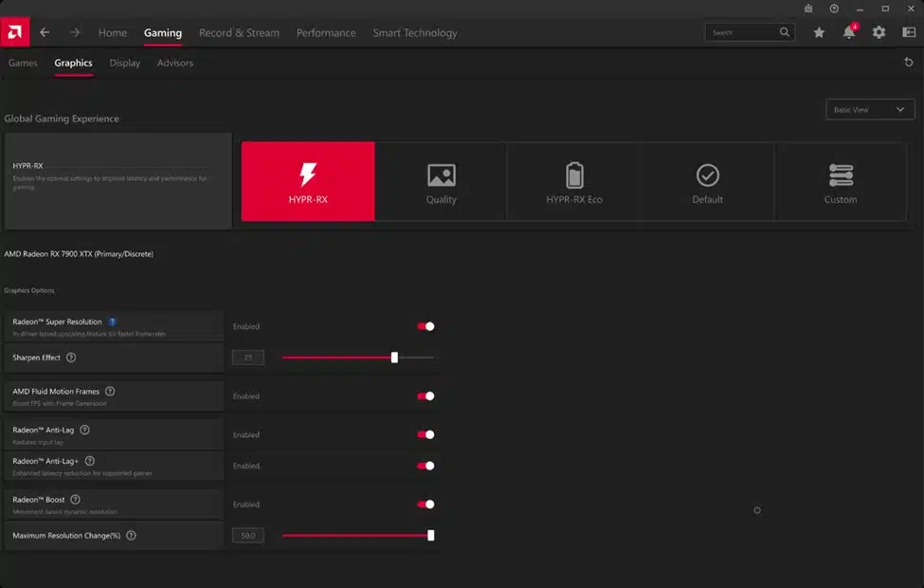Image resolution: width=924 pixels, height=588 pixels.
Task: Click inside the search field
Action: (744, 31)
